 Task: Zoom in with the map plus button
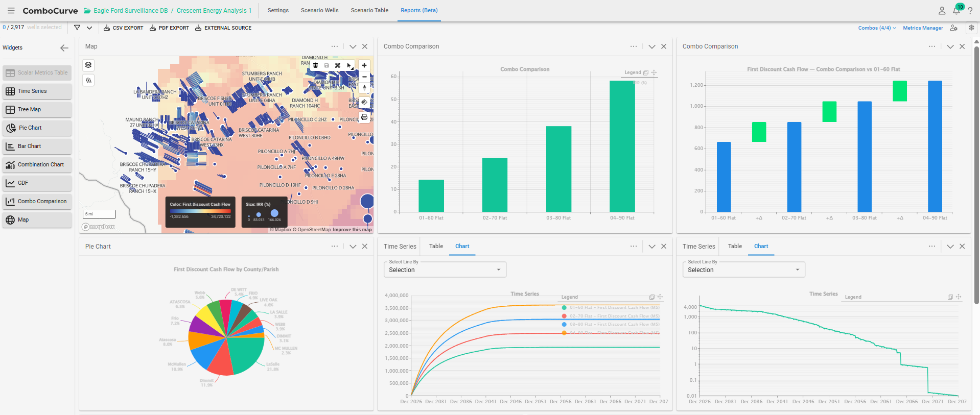(364, 65)
